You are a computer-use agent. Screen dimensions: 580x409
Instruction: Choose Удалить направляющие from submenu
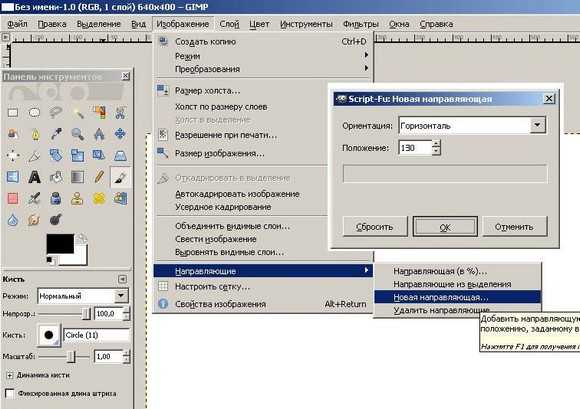(442, 310)
